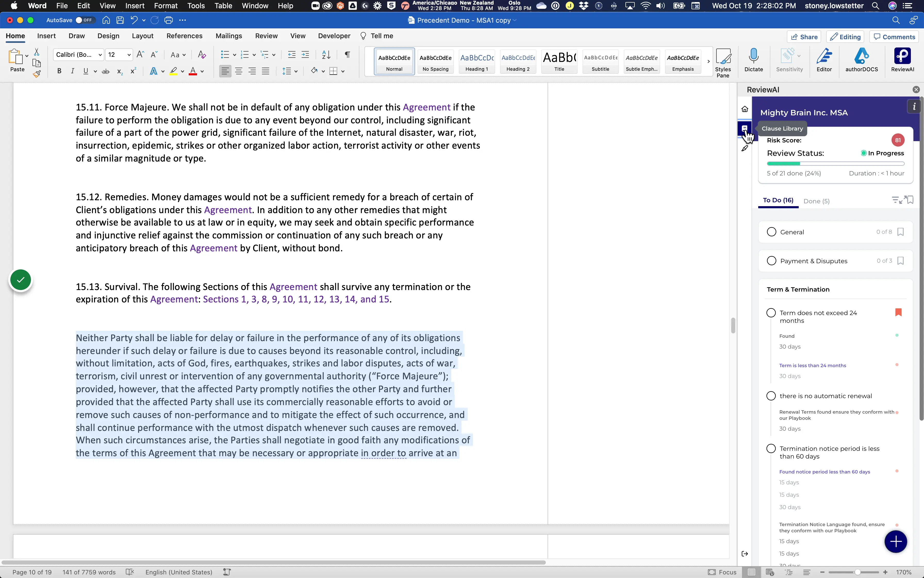Open the ReviewAI add-in

click(x=902, y=60)
